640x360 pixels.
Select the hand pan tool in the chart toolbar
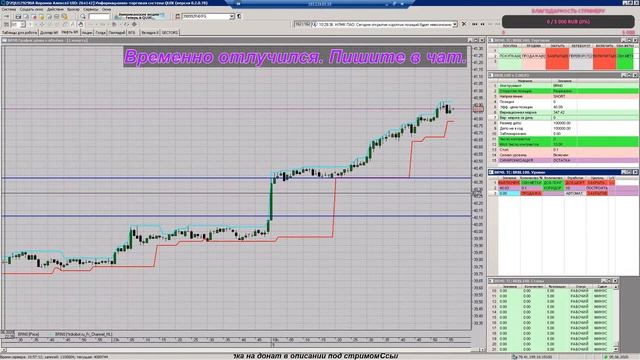[80, 24]
